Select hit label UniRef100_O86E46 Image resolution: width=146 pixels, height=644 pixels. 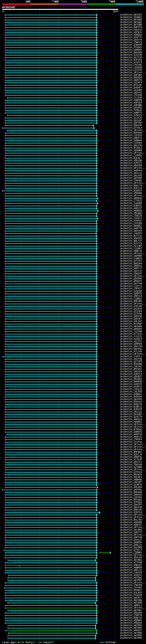(131, 198)
